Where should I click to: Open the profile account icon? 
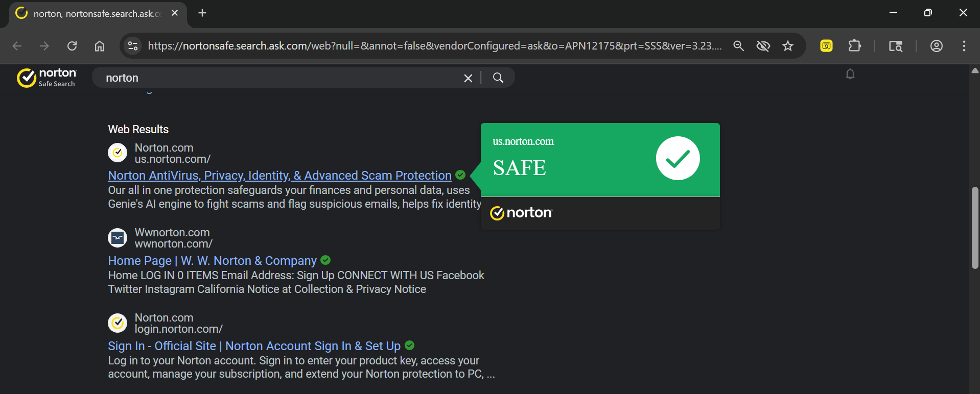pyautogui.click(x=936, y=46)
